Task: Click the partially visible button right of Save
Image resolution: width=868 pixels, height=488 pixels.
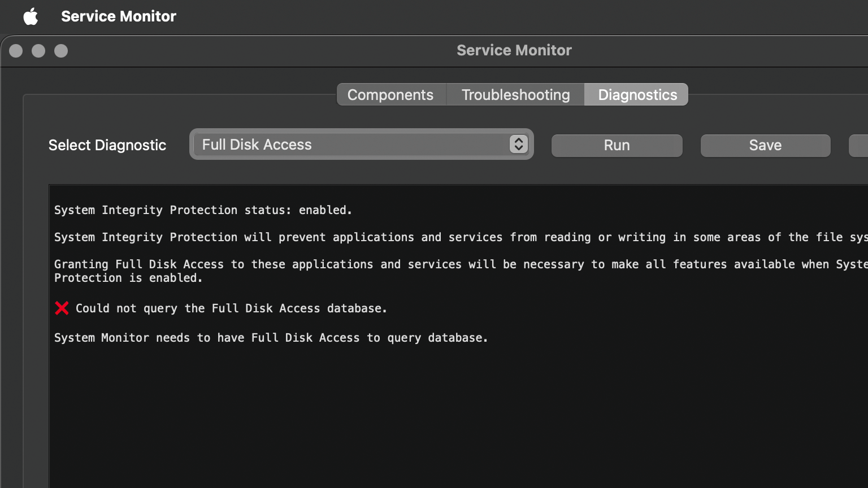Action: tap(859, 145)
